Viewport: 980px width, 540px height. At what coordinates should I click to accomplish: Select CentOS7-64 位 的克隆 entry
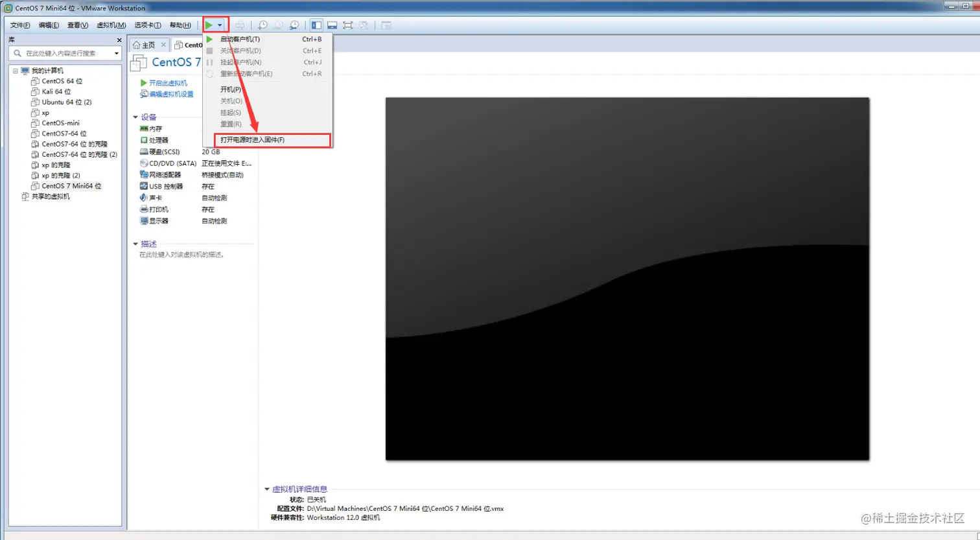click(x=75, y=144)
